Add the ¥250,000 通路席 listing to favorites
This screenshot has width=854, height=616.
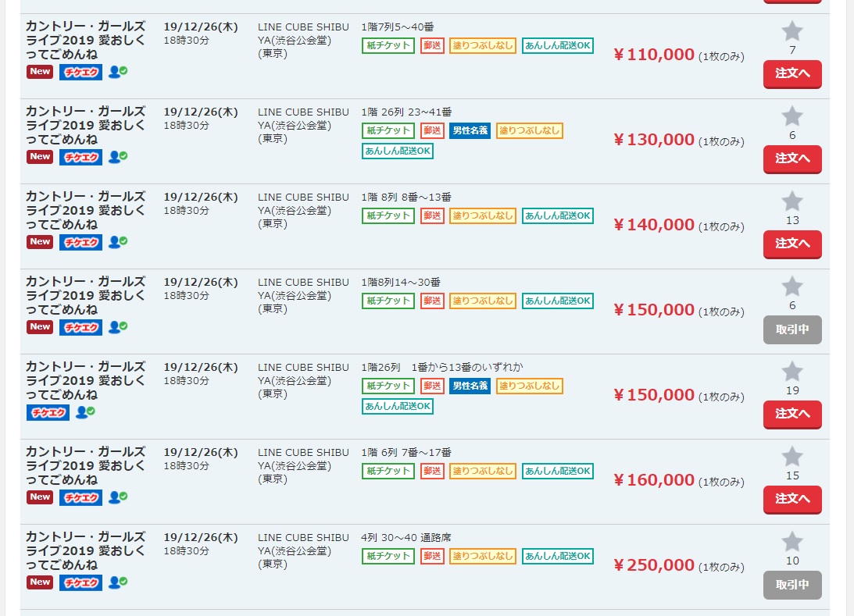[792, 542]
